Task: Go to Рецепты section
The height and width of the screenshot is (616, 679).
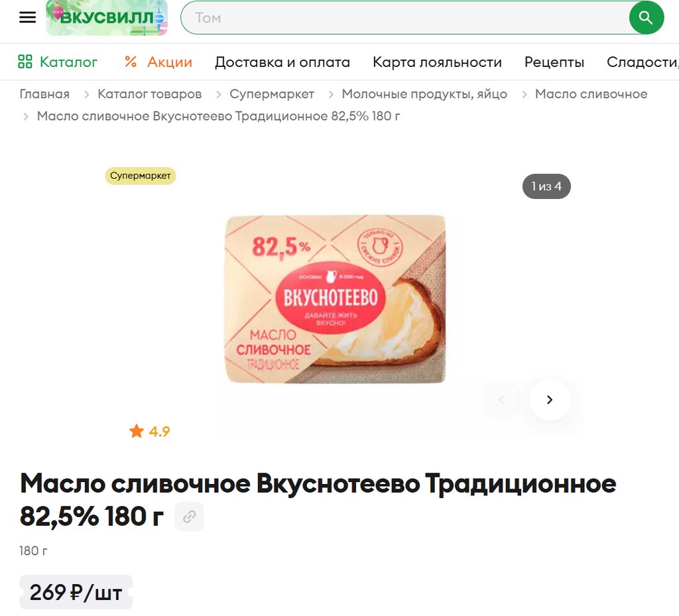Action: 554,62
